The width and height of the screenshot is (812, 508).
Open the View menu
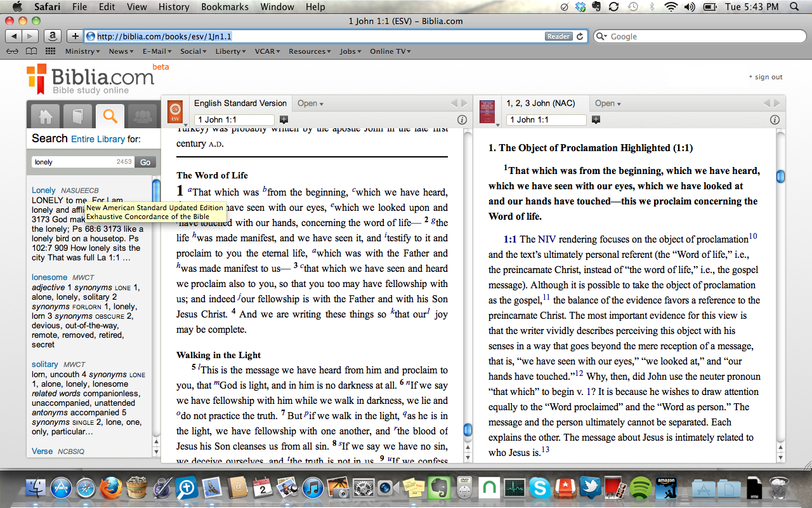(x=137, y=7)
